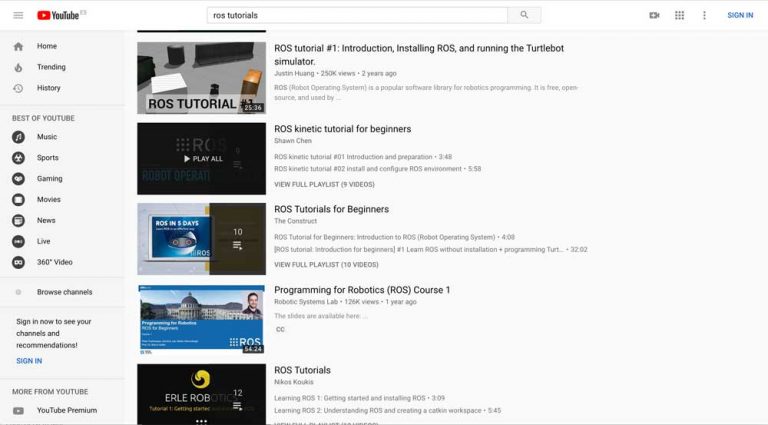Click the Live channel icon
This screenshot has width=768, height=425.
(x=18, y=242)
